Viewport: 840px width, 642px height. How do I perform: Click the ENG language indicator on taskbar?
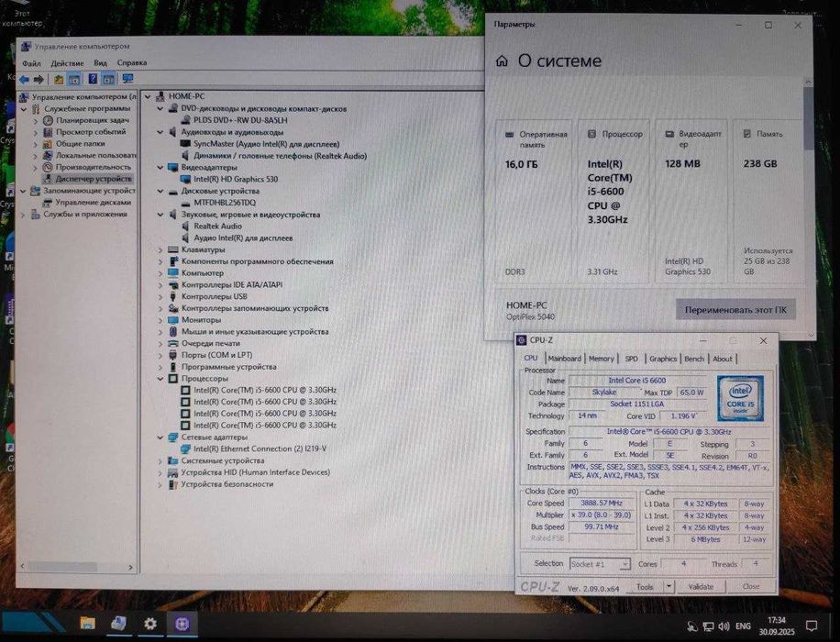click(x=743, y=625)
